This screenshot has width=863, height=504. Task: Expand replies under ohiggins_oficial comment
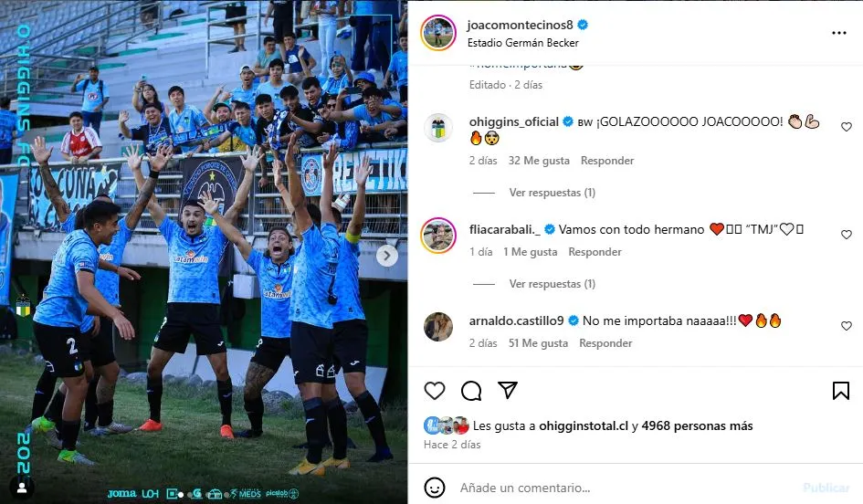552,193
